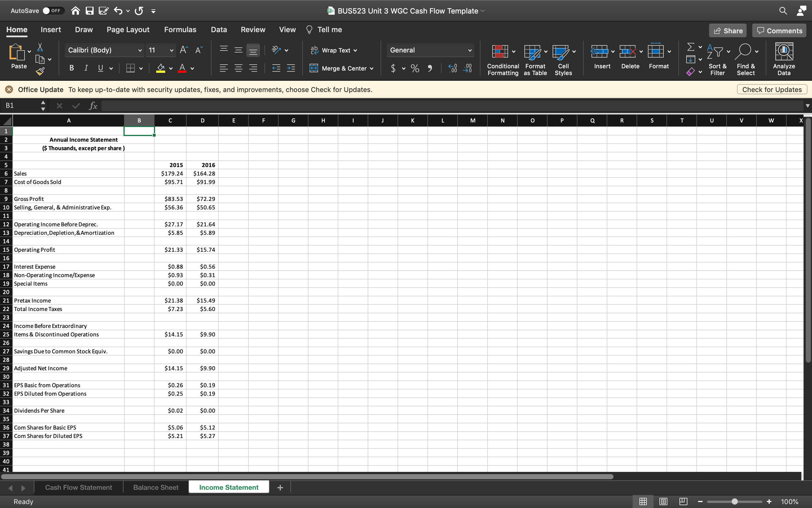This screenshot has height=508, width=812.
Task: Open the Page Layout ribbon tab
Action: tap(128, 30)
